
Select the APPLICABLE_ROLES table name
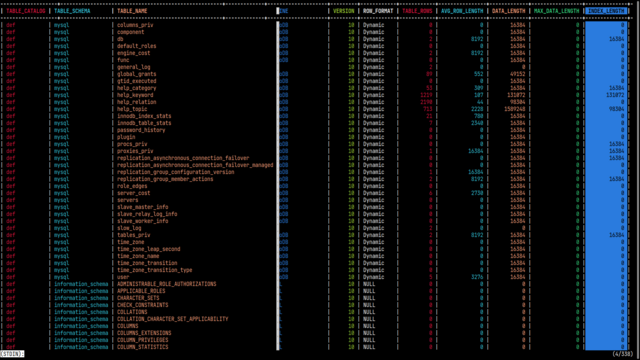tap(141, 291)
